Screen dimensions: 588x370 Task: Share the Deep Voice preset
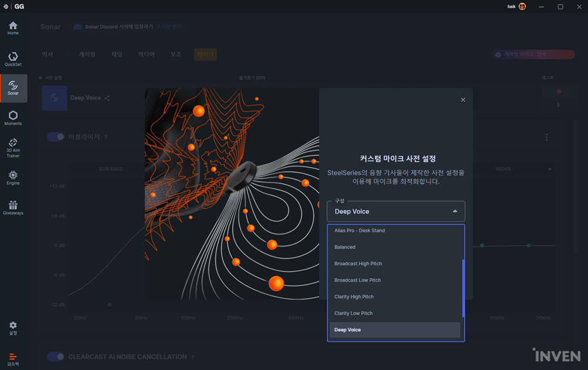coord(107,98)
